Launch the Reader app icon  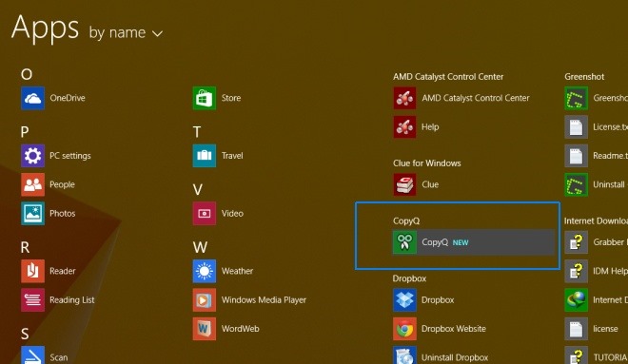click(33, 271)
